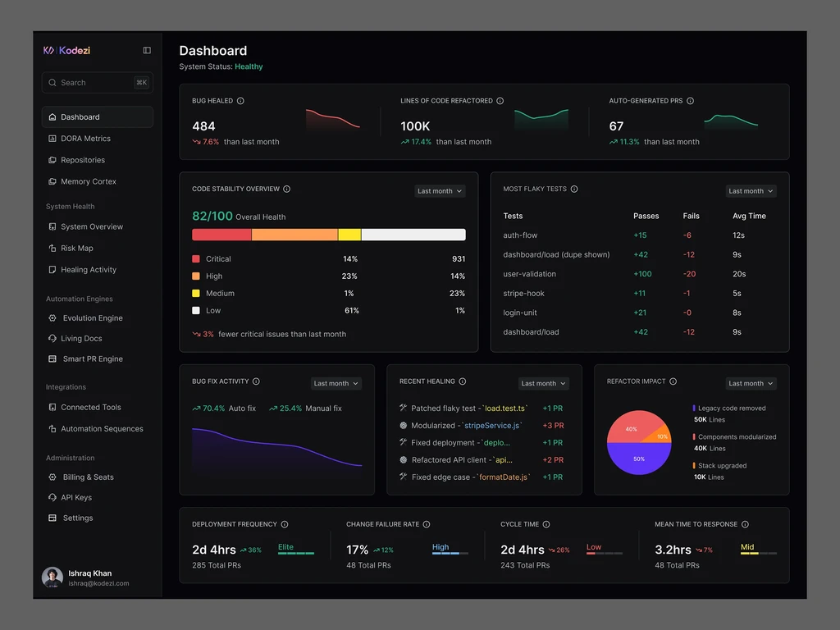Image resolution: width=840 pixels, height=630 pixels.
Task: Click info icon beside Most Flaky Tests
Action: tap(574, 189)
